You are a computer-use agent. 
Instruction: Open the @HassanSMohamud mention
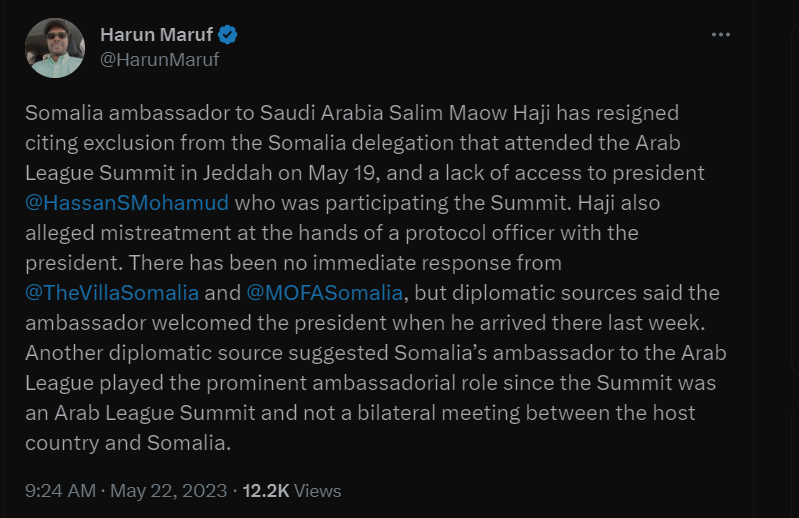click(x=127, y=203)
